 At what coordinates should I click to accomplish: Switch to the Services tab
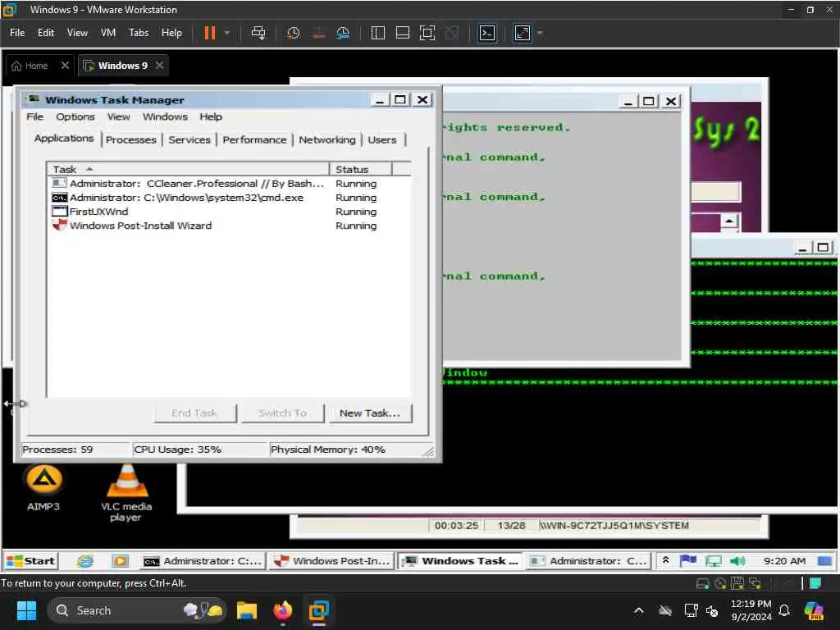click(189, 139)
